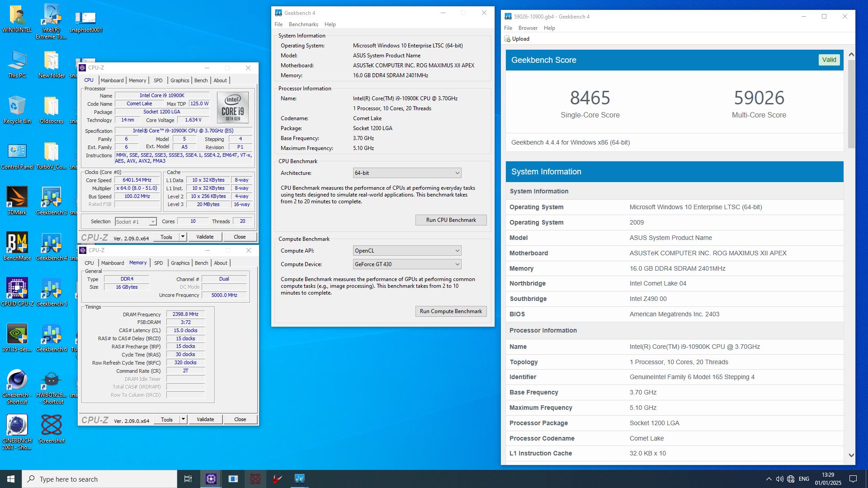
Task: Open Browser menu in Geekbench results window
Action: [528, 28]
